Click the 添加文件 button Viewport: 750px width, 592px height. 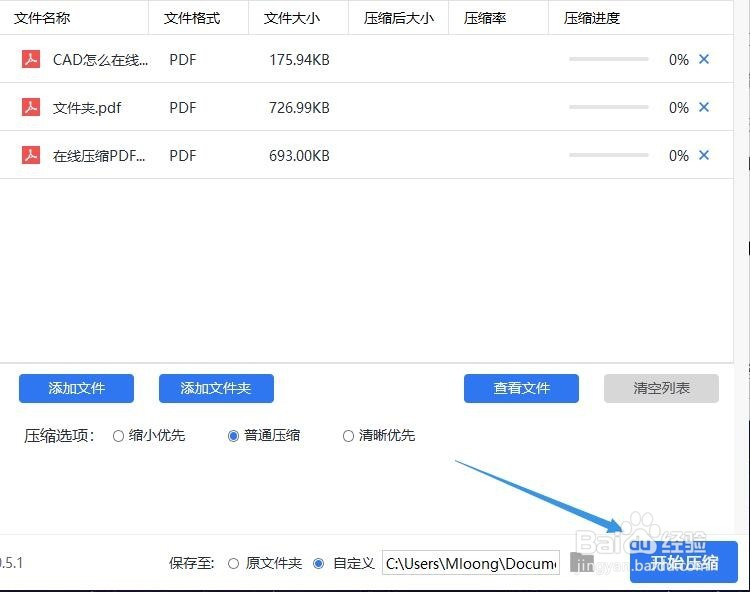(77, 388)
